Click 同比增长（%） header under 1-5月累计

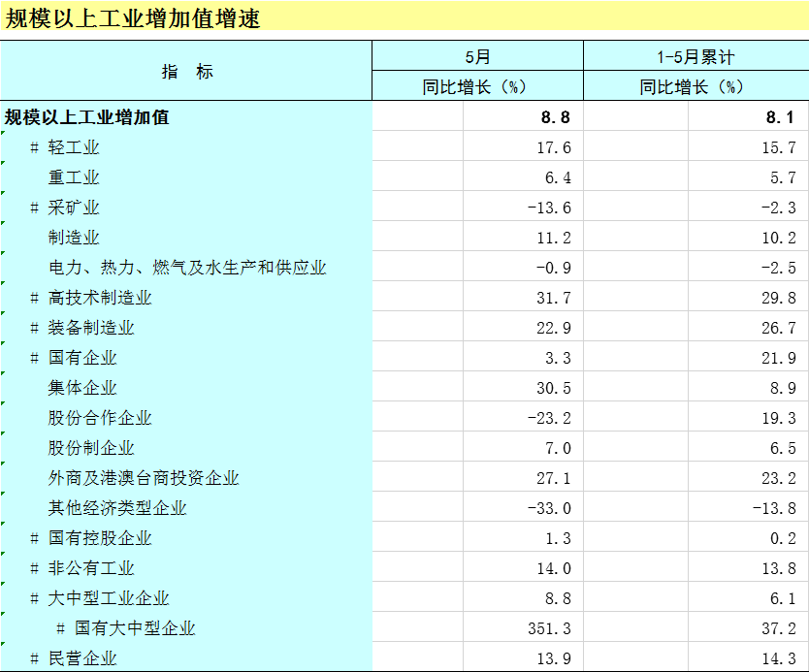click(x=695, y=86)
